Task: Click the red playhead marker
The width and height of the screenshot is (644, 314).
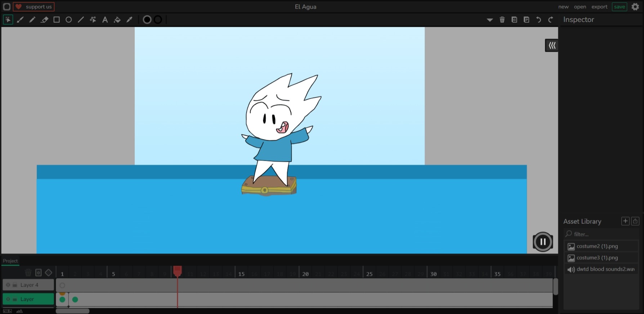Action: click(177, 271)
